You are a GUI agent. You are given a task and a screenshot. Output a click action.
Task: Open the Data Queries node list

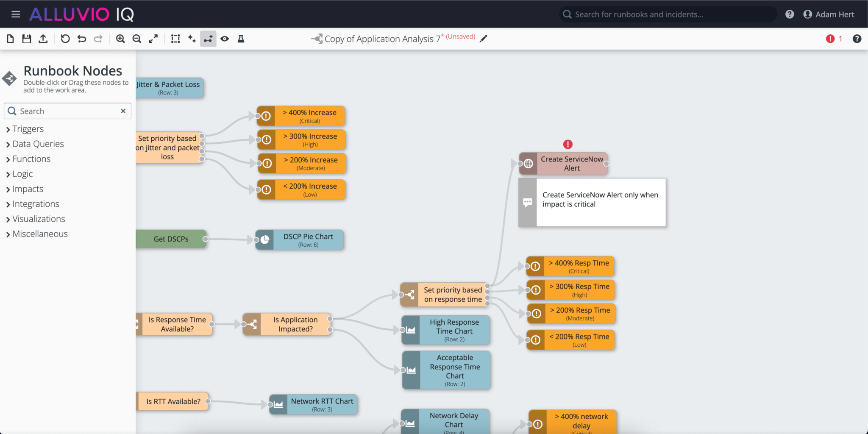click(x=38, y=144)
